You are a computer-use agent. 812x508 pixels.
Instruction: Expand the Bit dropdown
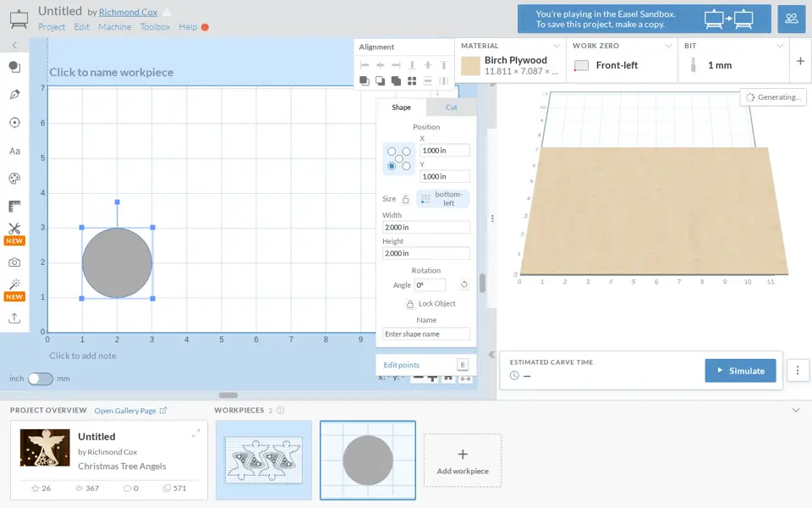pos(779,46)
